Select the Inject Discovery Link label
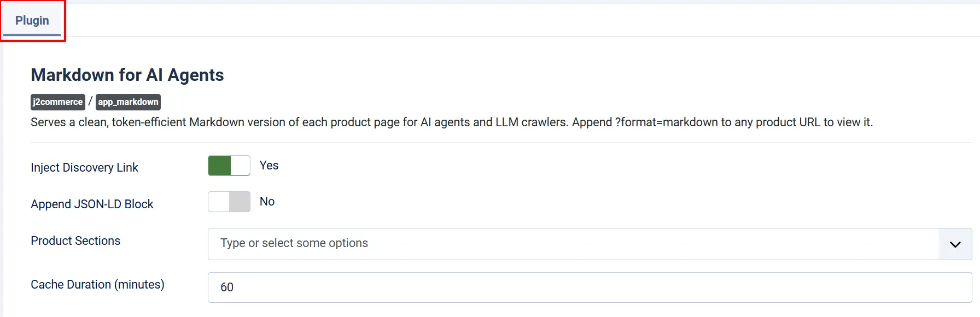980x317 pixels. (84, 168)
